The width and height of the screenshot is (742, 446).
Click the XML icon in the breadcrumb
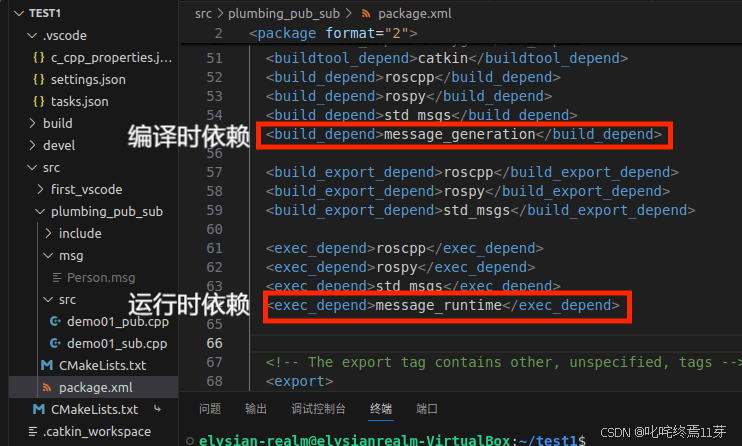pyautogui.click(x=366, y=14)
